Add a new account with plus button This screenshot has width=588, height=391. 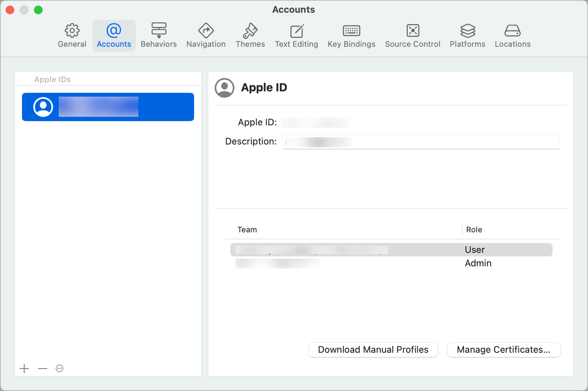tap(24, 368)
